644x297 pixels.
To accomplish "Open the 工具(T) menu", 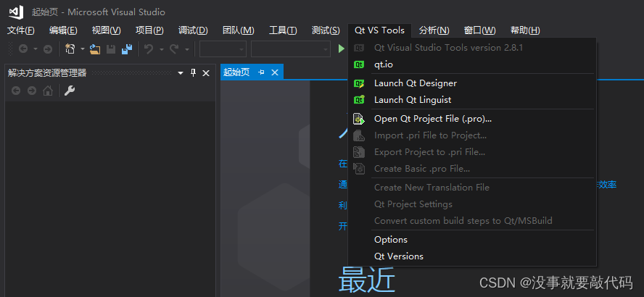I will click(283, 30).
